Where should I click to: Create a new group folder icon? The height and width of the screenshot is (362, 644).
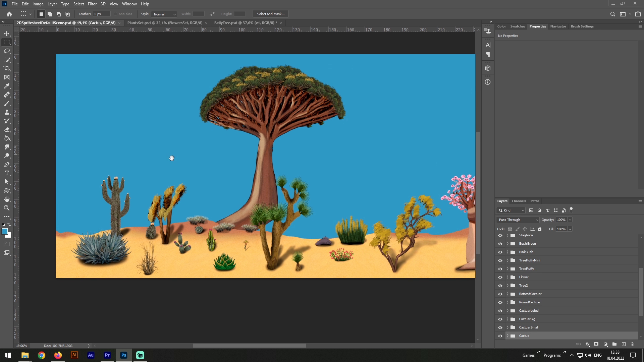[x=614, y=344]
